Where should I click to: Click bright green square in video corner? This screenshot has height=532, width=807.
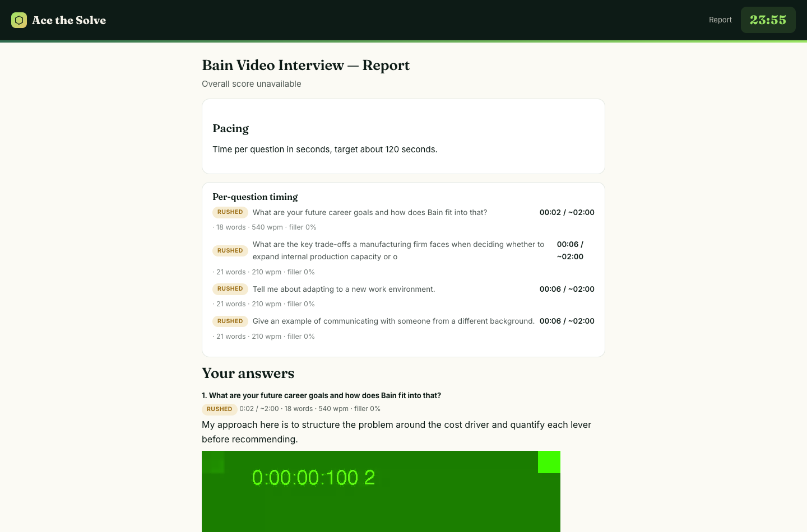click(549, 462)
